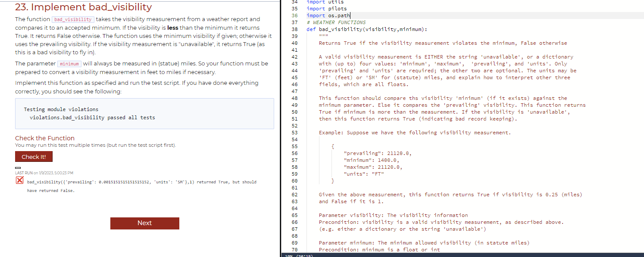Collapse the last run results section
644x257 pixels.
coord(17,167)
